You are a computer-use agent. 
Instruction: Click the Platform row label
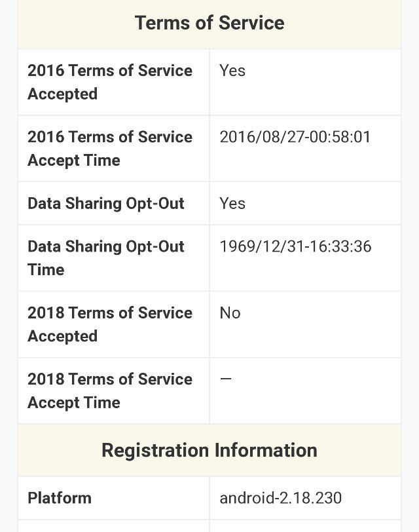pos(60,498)
